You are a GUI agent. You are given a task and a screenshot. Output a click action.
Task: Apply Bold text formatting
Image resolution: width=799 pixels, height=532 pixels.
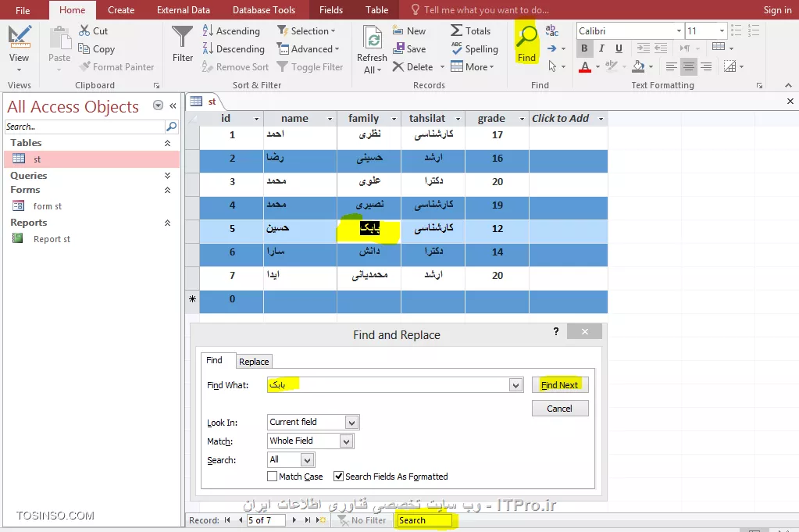(x=584, y=48)
